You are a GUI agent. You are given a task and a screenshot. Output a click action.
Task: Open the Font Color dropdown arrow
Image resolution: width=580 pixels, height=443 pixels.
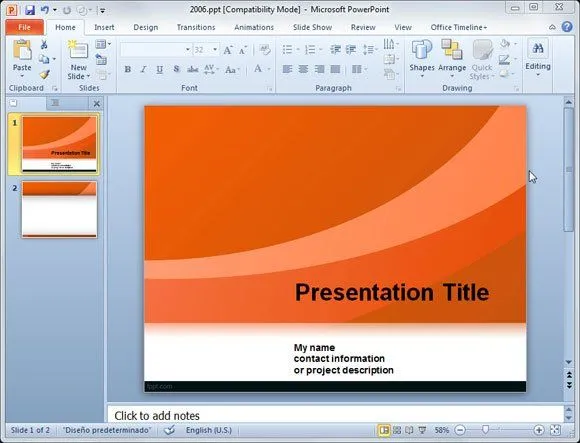269,69
